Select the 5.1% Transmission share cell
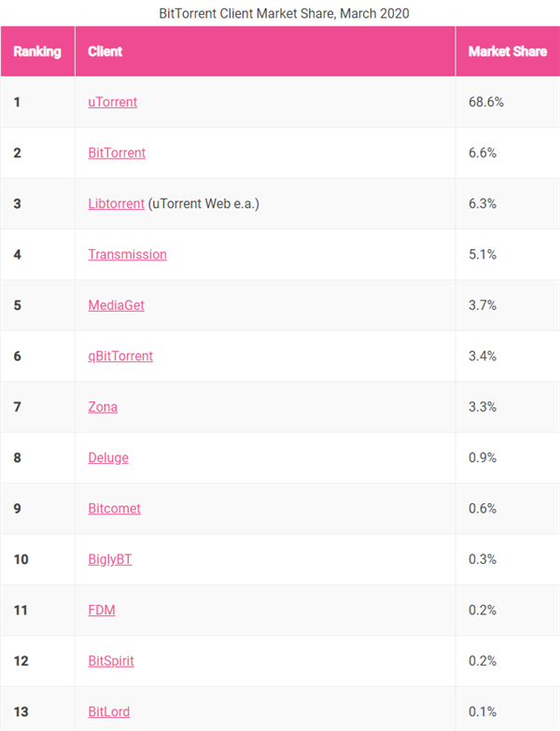 pyautogui.click(x=508, y=255)
